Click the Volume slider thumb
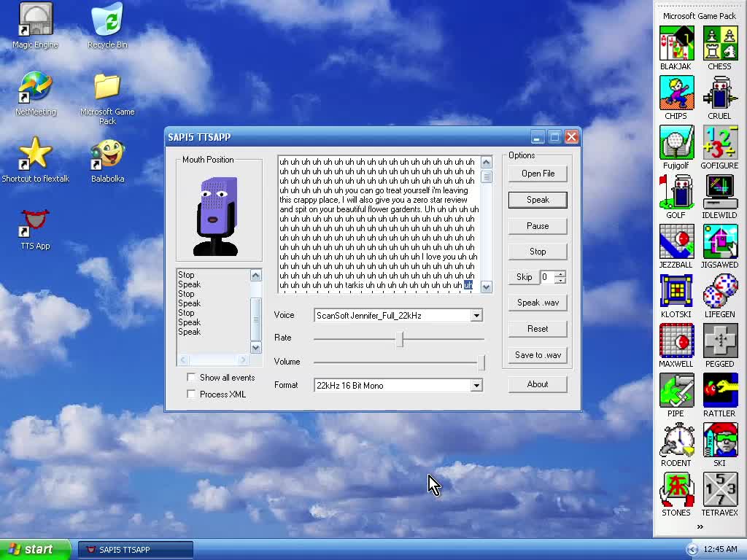Viewport: 747px width, 560px height. click(481, 362)
